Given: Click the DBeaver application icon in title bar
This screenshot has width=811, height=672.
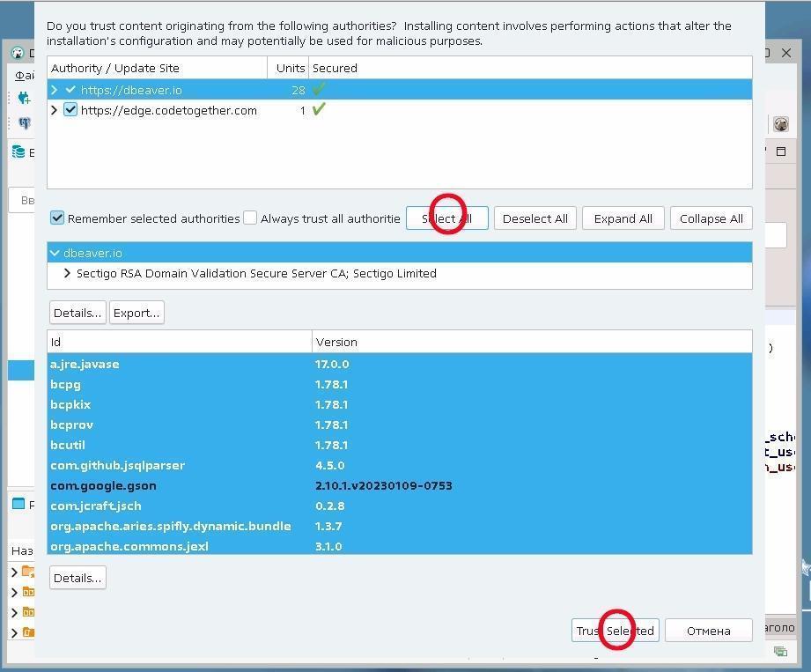Looking at the screenshot, I should pos(17,53).
